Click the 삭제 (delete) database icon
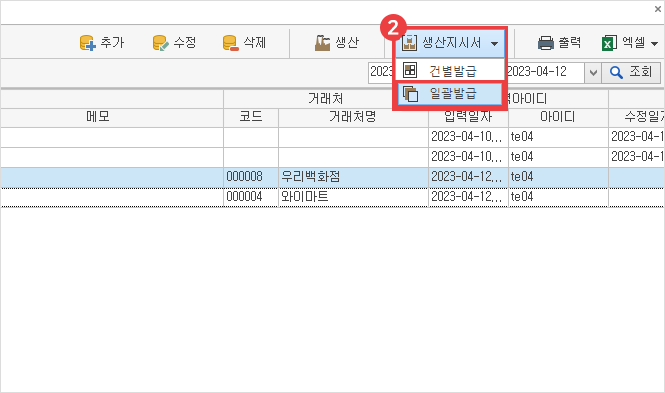665x393 pixels. tap(230, 43)
